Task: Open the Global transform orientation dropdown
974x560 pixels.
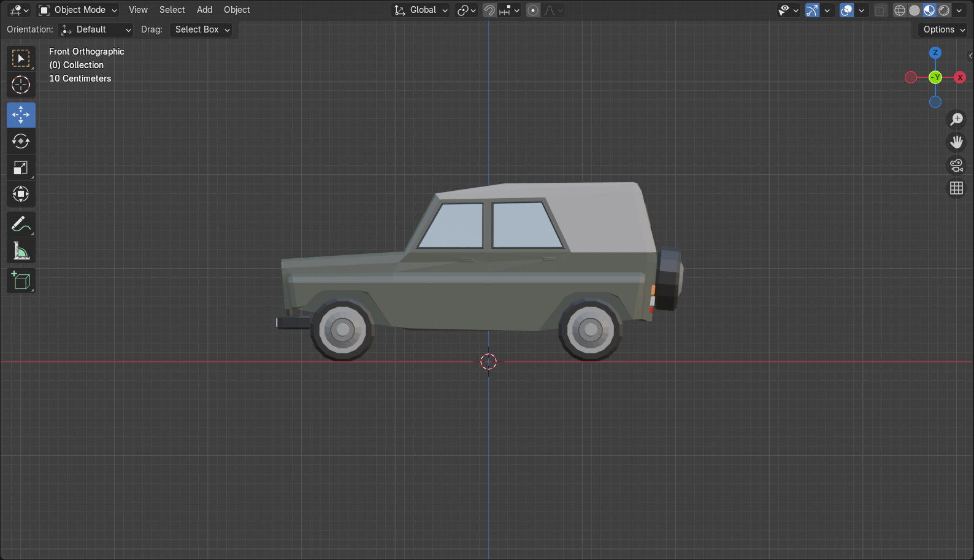Action: click(421, 10)
